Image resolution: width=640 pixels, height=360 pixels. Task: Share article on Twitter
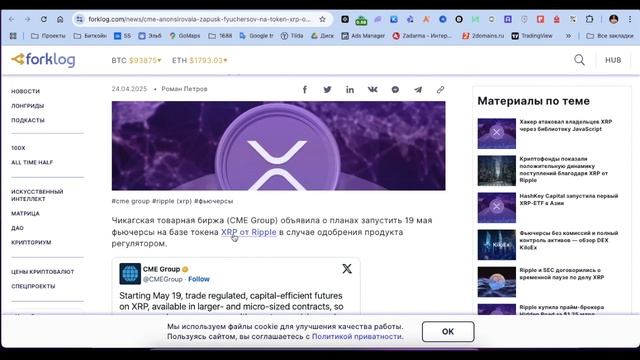click(327, 89)
